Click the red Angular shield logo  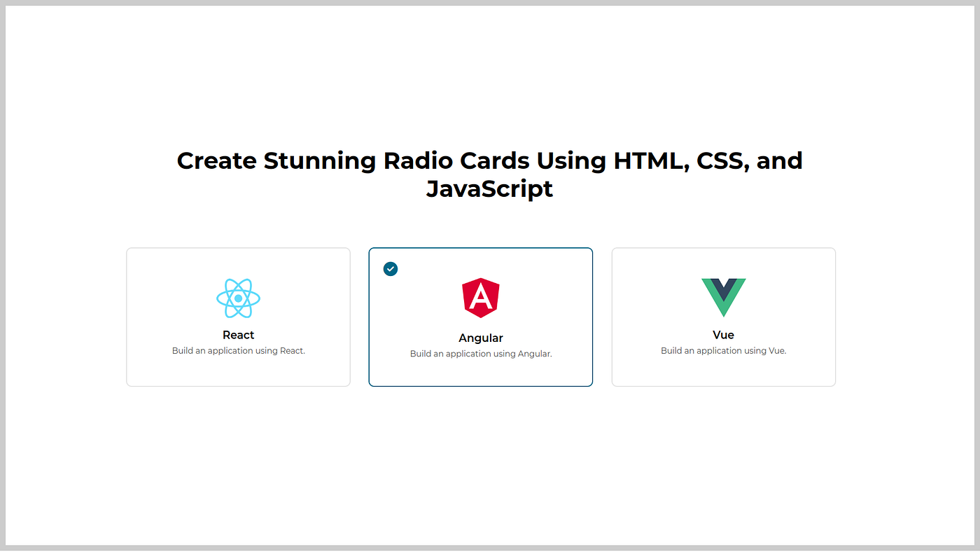coord(481,298)
